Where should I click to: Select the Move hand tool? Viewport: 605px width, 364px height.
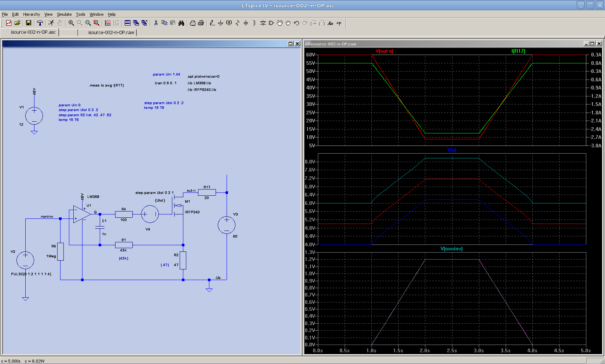pyautogui.click(x=280, y=23)
